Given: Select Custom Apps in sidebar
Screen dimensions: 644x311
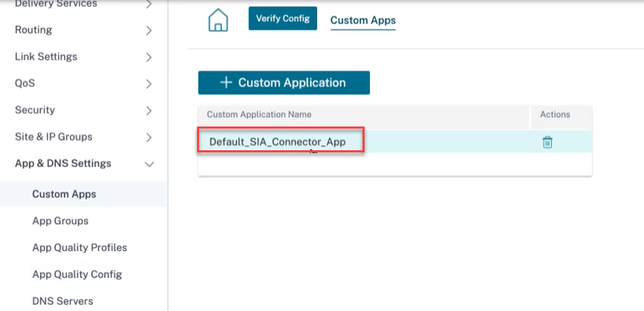Looking at the screenshot, I should click(64, 194).
